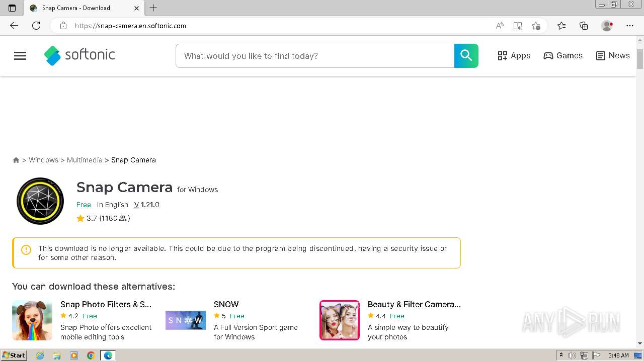Launch Chrome from taskbar
Screen dimensions: 644x362
pyautogui.click(x=91, y=355)
